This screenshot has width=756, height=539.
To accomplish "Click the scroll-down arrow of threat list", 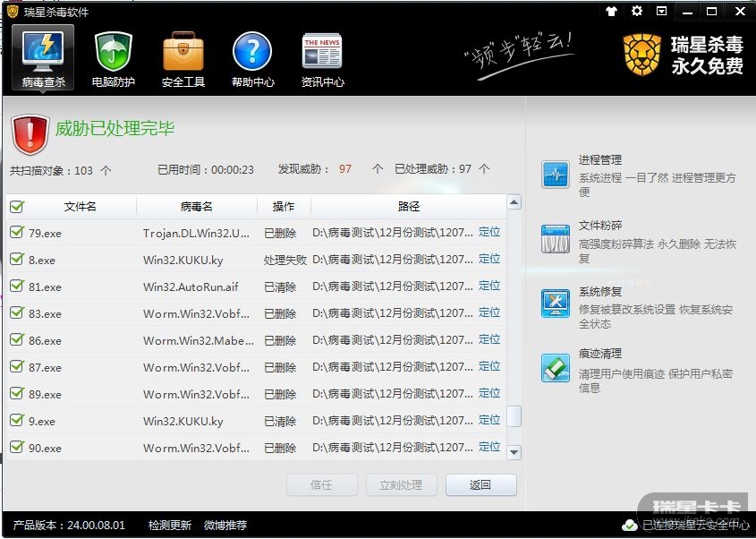I will (x=514, y=452).
